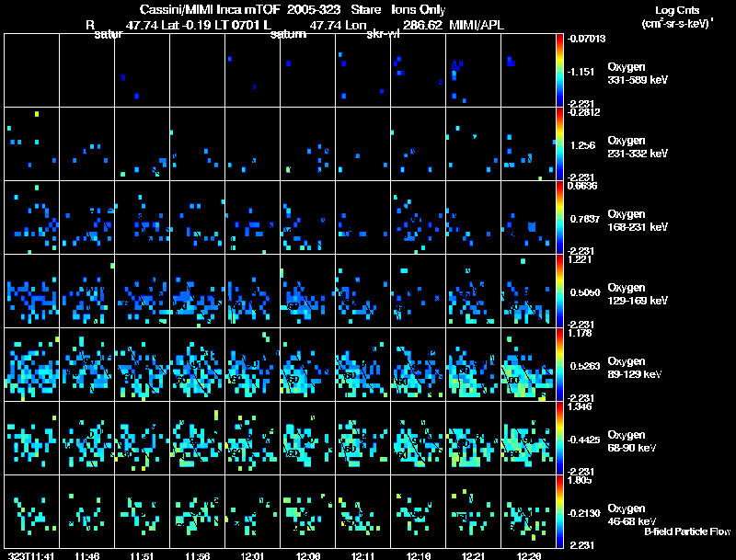Viewport: 736px width, 560px height.
Task: Open the 89-129 keV panel at 12:26
Action: point(528,364)
